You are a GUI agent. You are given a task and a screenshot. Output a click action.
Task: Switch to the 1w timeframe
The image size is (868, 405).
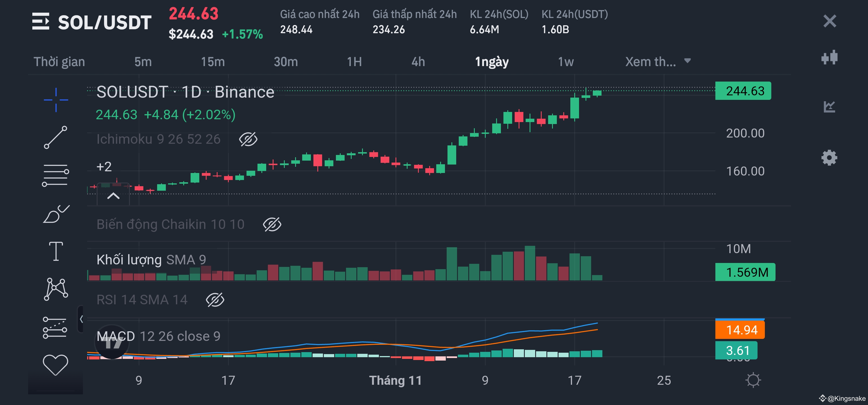566,62
